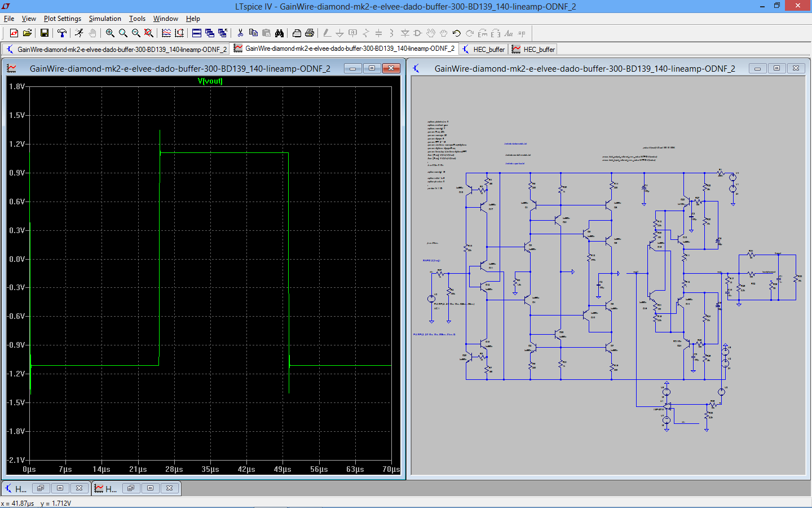Click the Undo arrow icon
The image size is (812, 508).
[457, 33]
